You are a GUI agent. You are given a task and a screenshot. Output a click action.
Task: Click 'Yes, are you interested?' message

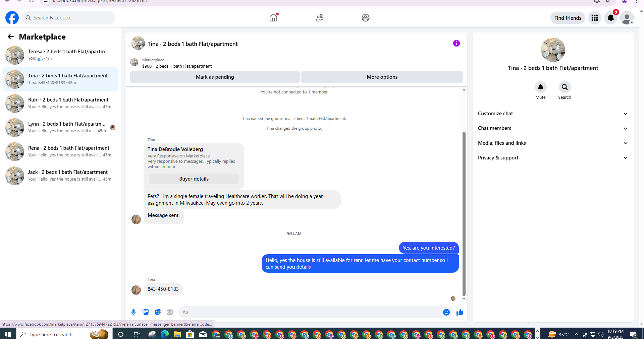[429, 248]
